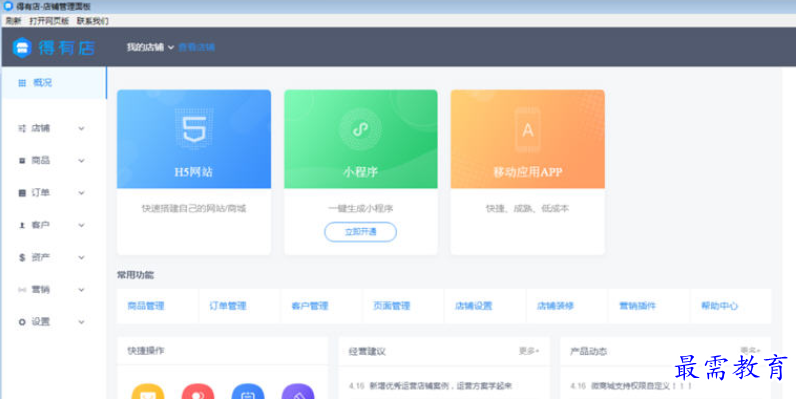Click the 店铺 sidebar icon
Screen dimensions: 796x399
point(22,128)
